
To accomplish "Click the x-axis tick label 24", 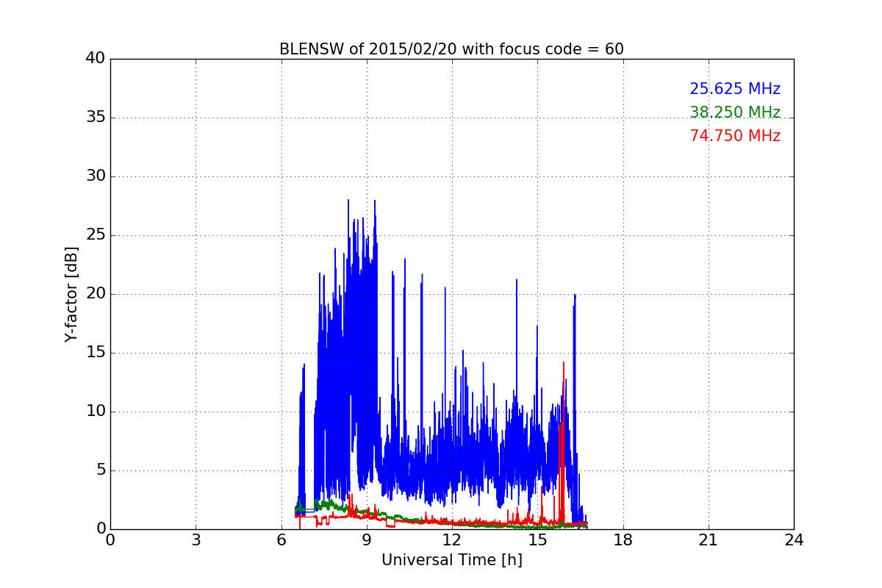I will coord(794,540).
